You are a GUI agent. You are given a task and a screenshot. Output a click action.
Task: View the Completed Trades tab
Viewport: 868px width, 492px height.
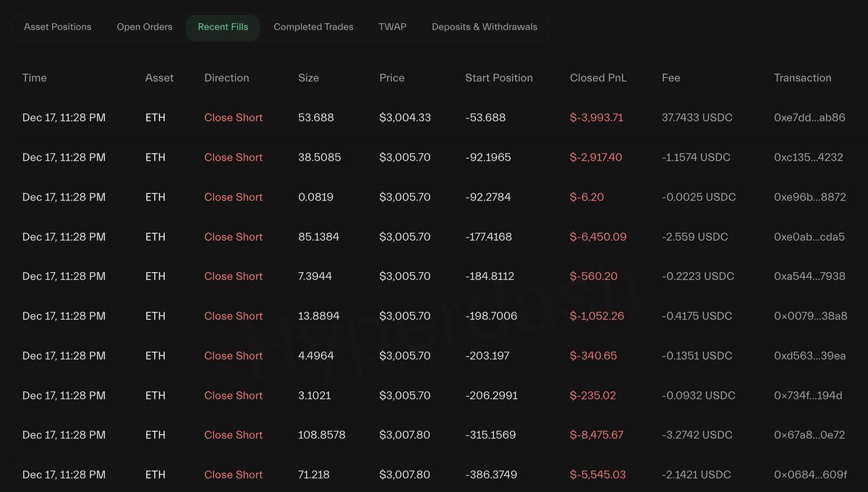[312, 27]
